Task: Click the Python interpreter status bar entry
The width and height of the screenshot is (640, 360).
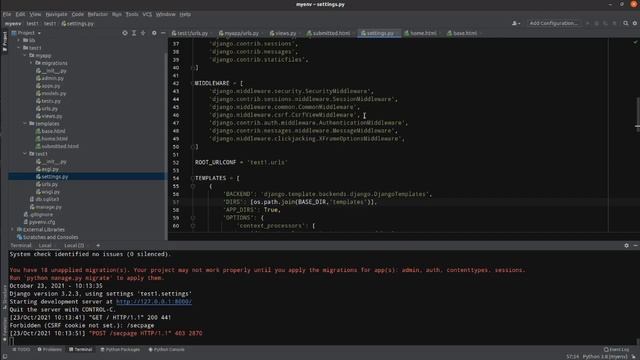Action: pos(605,357)
